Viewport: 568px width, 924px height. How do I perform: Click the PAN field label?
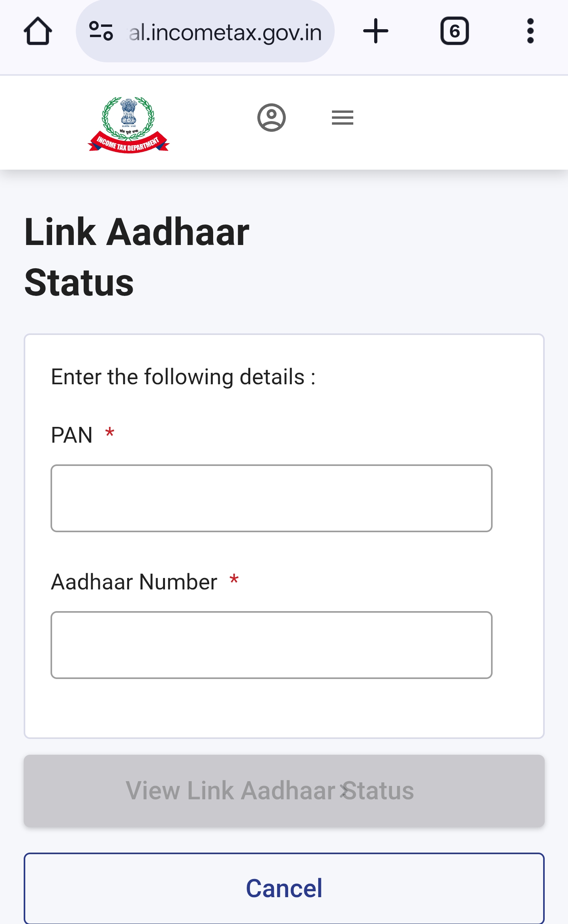[x=72, y=435]
